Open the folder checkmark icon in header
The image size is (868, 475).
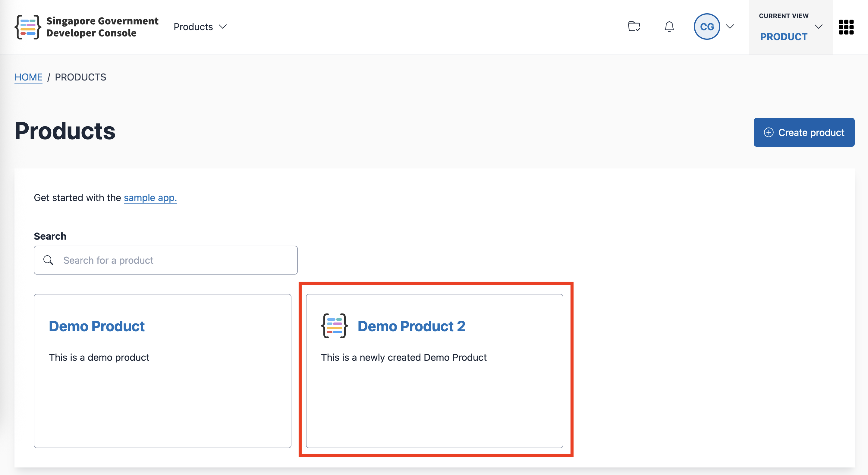[634, 26]
